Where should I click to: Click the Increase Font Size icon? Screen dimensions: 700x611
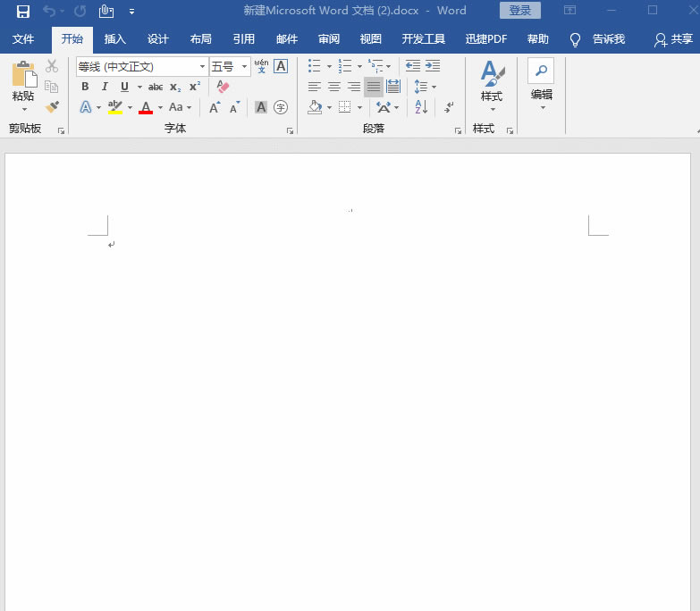pos(215,107)
